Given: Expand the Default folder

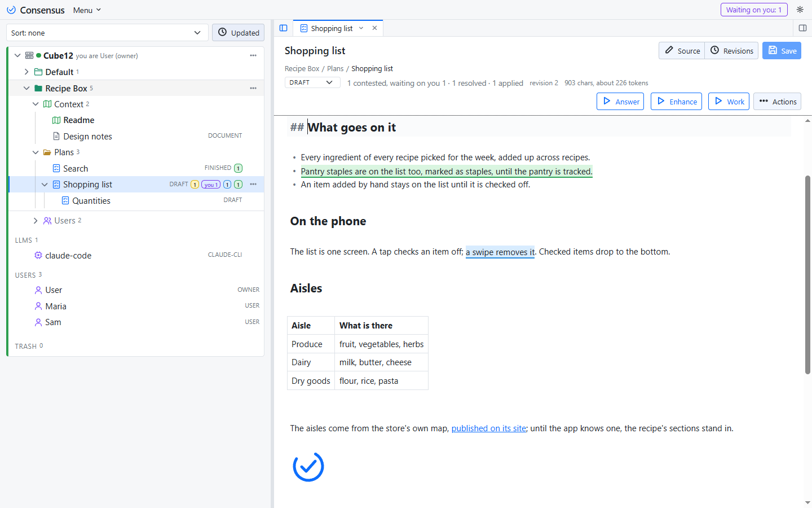Looking at the screenshot, I should pyautogui.click(x=27, y=72).
